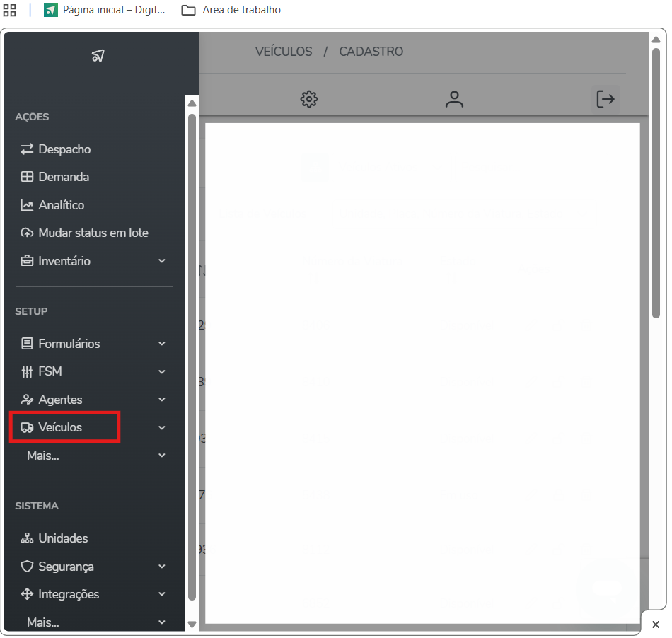
Task: Click Mais... under the Setup section
Action: pyautogui.click(x=43, y=456)
